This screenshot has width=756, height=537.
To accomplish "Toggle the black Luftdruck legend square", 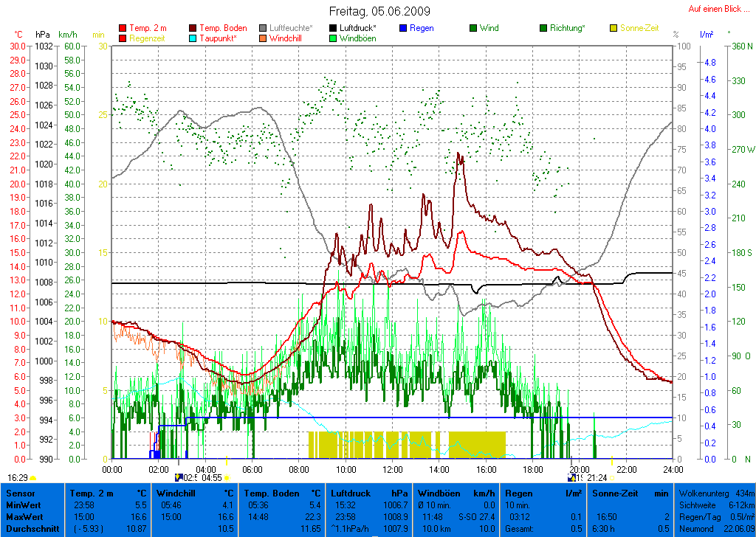I will pyautogui.click(x=334, y=29).
